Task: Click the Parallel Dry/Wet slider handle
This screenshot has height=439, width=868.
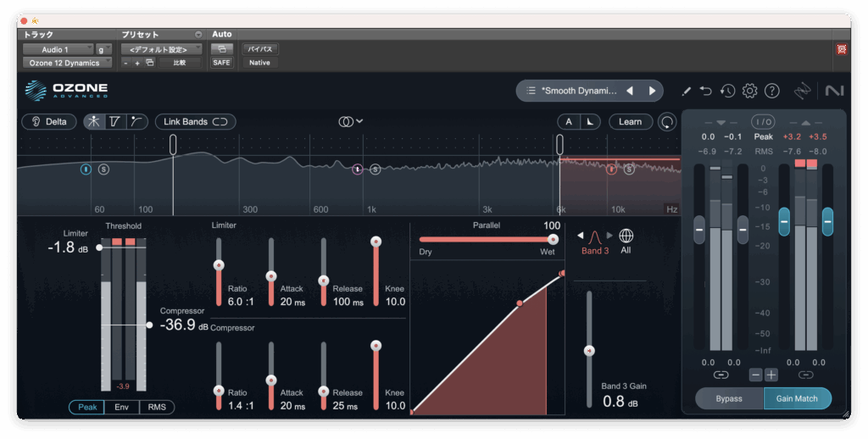Action: point(553,239)
